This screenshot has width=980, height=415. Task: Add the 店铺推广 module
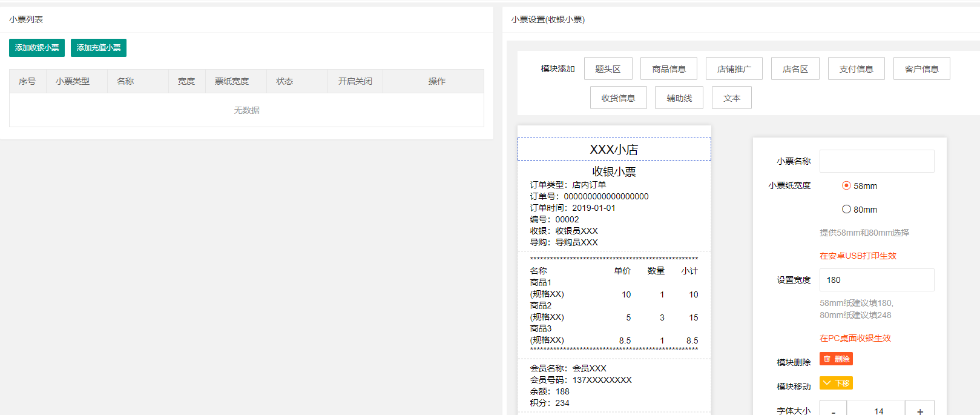pyautogui.click(x=734, y=68)
